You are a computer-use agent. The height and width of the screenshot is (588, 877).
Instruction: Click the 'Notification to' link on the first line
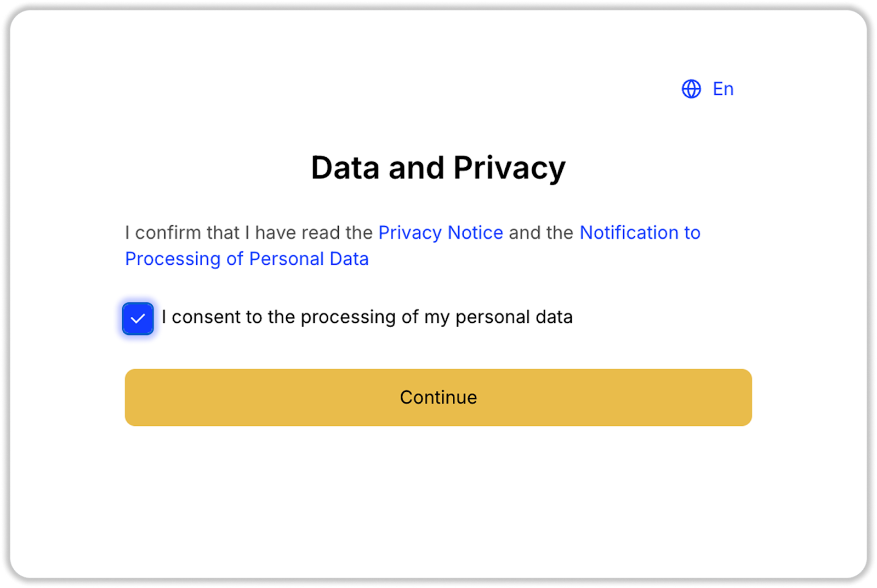pos(639,233)
